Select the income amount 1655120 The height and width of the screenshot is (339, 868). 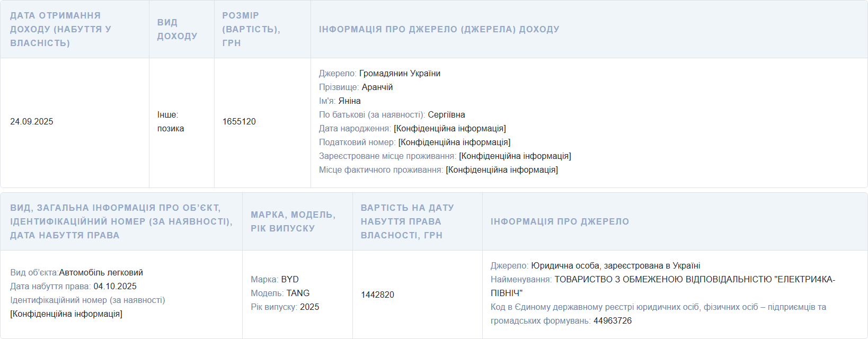239,122
